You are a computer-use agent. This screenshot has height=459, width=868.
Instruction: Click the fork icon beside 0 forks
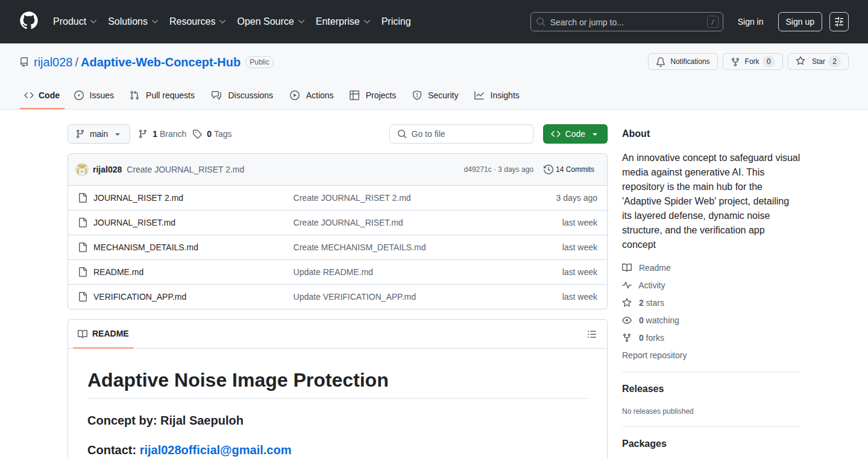tap(627, 338)
